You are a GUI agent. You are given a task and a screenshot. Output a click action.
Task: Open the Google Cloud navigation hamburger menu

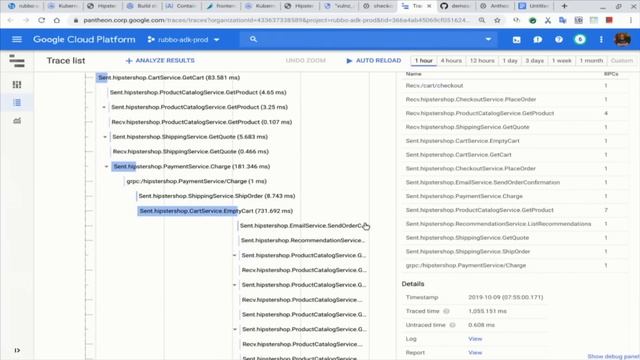tap(17, 39)
